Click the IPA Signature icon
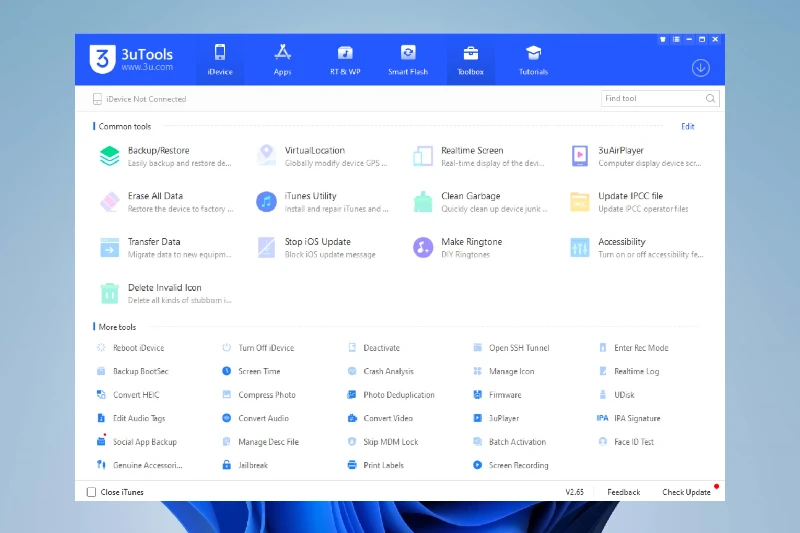 click(x=603, y=418)
